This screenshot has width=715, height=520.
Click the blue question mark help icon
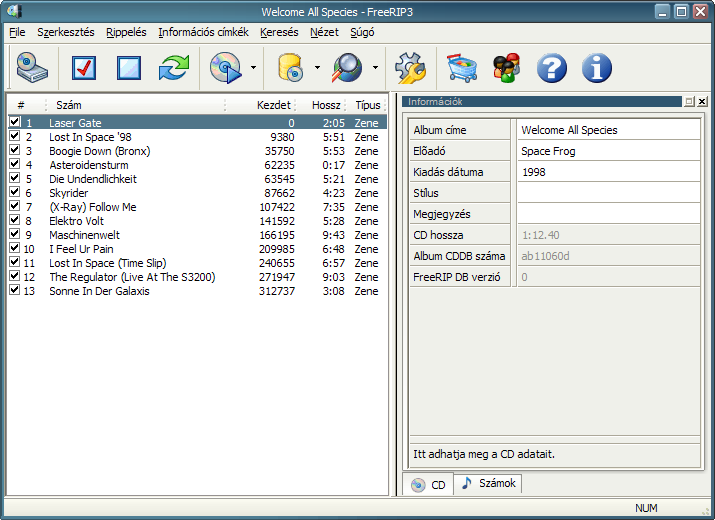[x=552, y=68]
